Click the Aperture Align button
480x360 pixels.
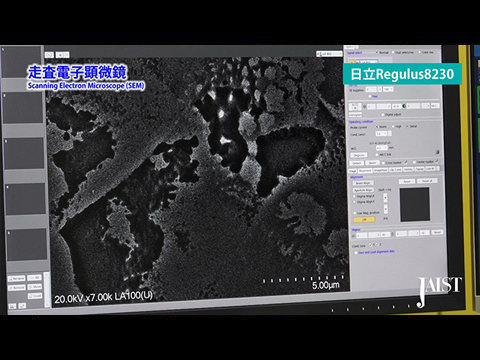(363, 190)
